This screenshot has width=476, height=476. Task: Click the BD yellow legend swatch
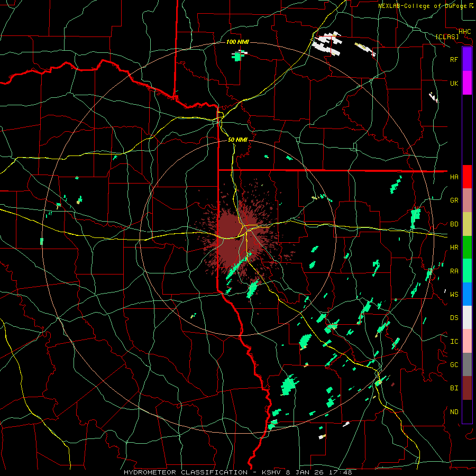tap(467, 224)
